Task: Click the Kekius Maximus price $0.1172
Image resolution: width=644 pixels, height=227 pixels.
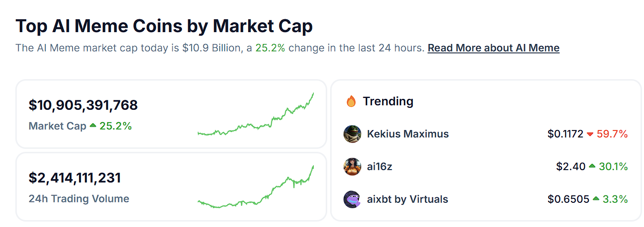Action: click(x=565, y=134)
